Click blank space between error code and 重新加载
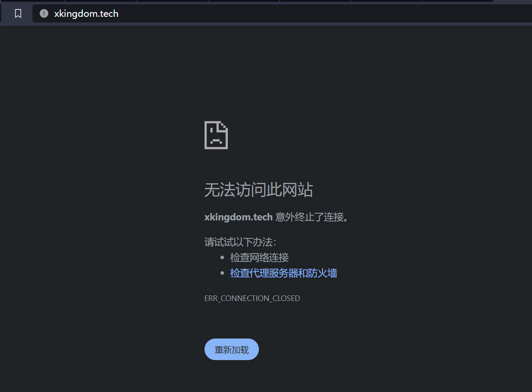This screenshot has height=392, width=532. click(252, 320)
